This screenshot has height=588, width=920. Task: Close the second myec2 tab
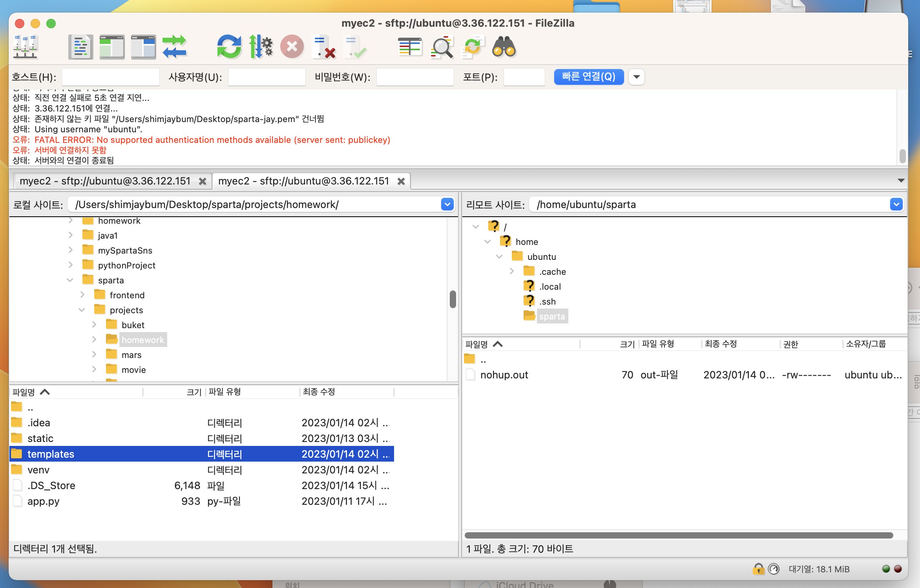click(x=401, y=181)
